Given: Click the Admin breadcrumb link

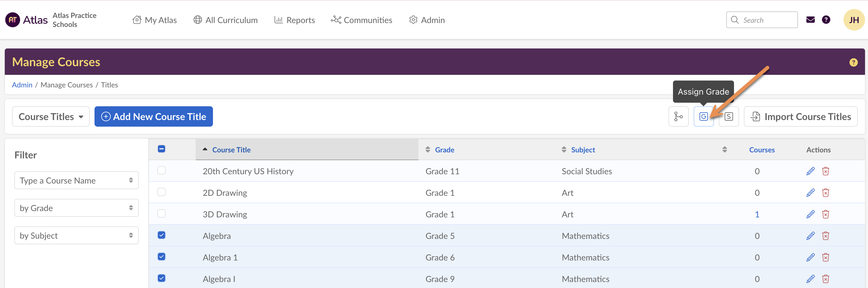Looking at the screenshot, I should tap(22, 85).
